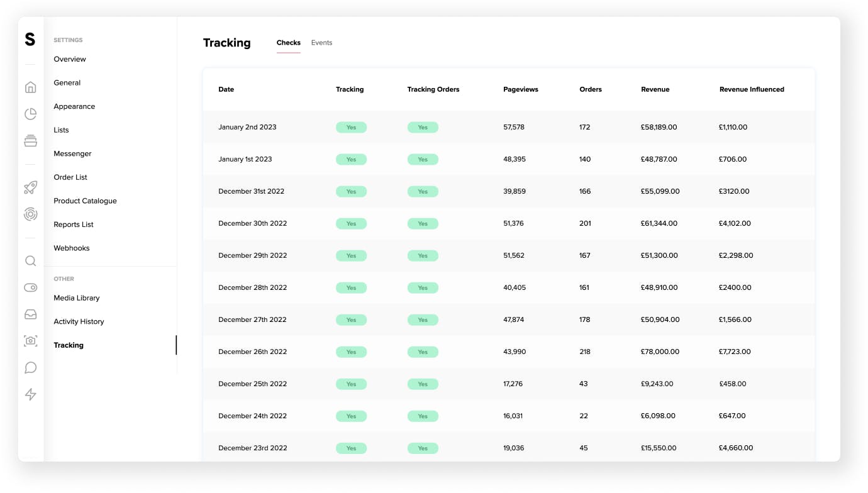Open the home icon in sidebar
Viewport: 868px width, 493px height.
[x=30, y=87]
